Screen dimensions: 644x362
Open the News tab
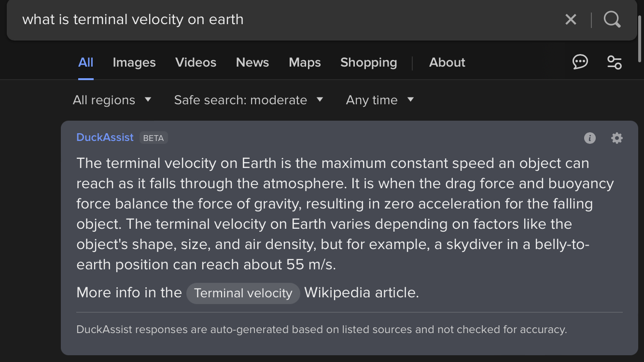click(x=252, y=62)
